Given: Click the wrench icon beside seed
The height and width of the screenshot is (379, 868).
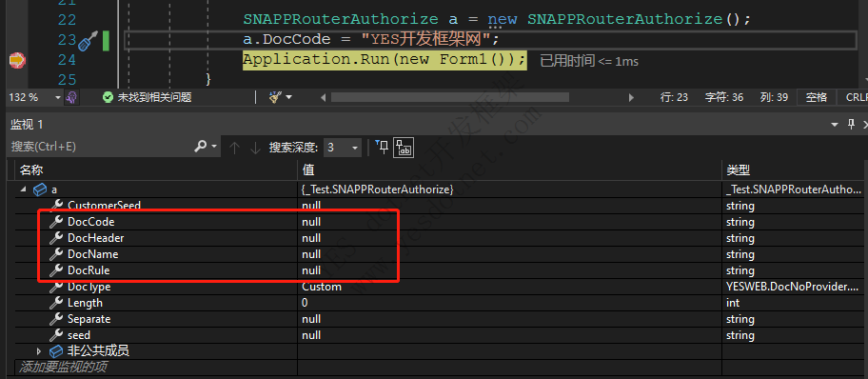Looking at the screenshot, I should click(56, 335).
